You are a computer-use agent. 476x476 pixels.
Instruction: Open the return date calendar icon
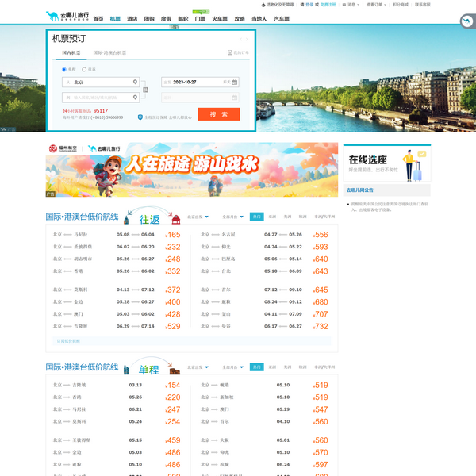pos(235,98)
